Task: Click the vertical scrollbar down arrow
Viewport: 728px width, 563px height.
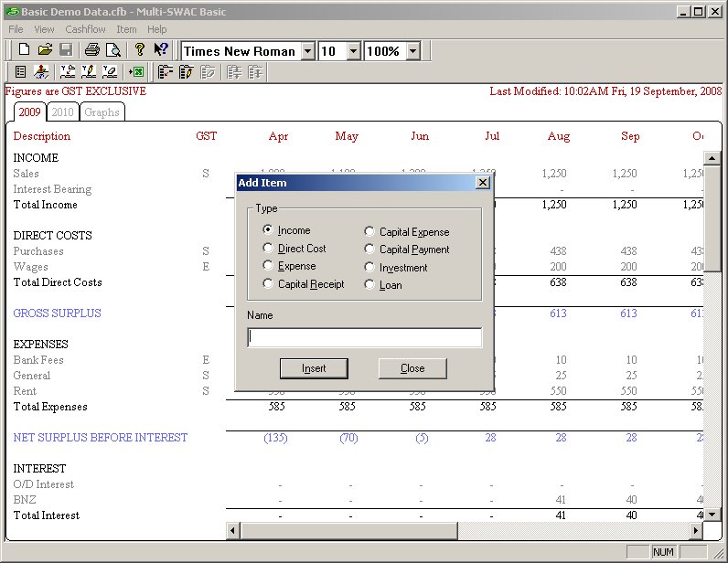Action: pos(712,515)
